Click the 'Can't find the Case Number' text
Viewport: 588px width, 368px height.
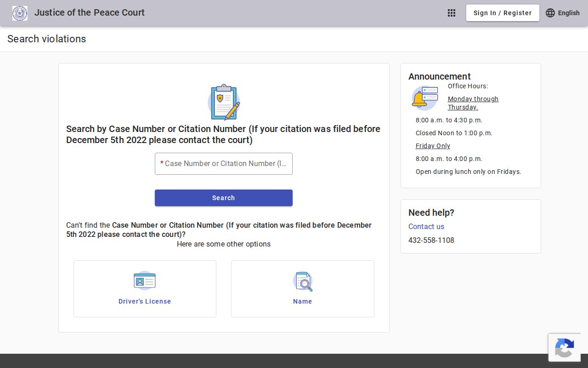coord(219,230)
